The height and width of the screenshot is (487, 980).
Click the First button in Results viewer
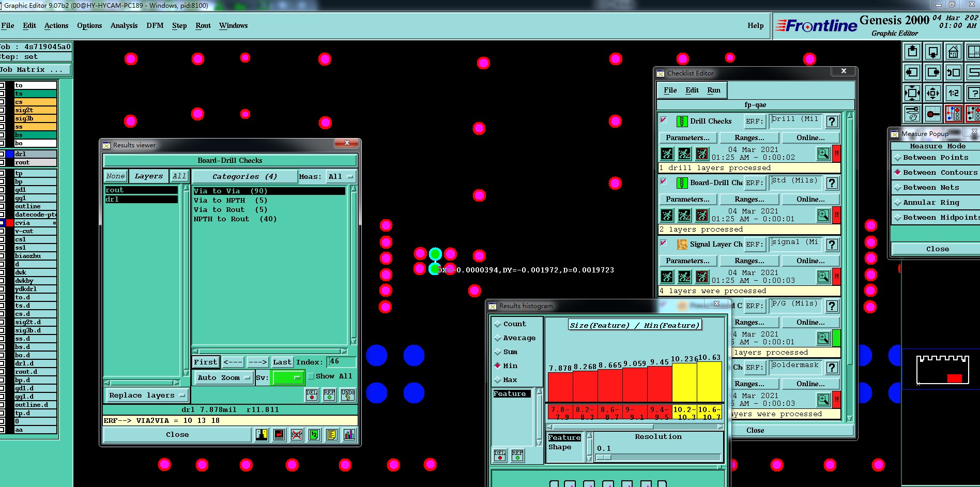point(206,362)
